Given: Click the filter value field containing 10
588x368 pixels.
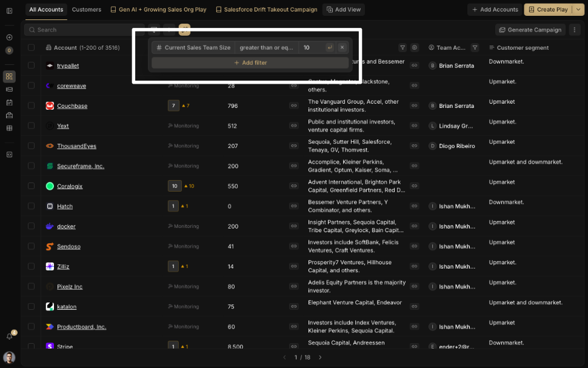Looking at the screenshot, I should coord(311,47).
